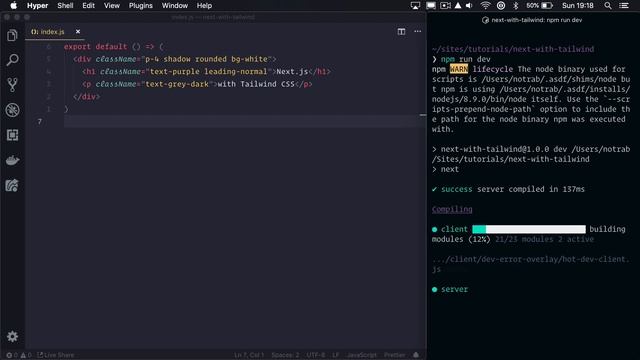Screen dimensions: 640x360
Task: Open the JavaScript language mode selector
Action: click(x=362, y=355)
